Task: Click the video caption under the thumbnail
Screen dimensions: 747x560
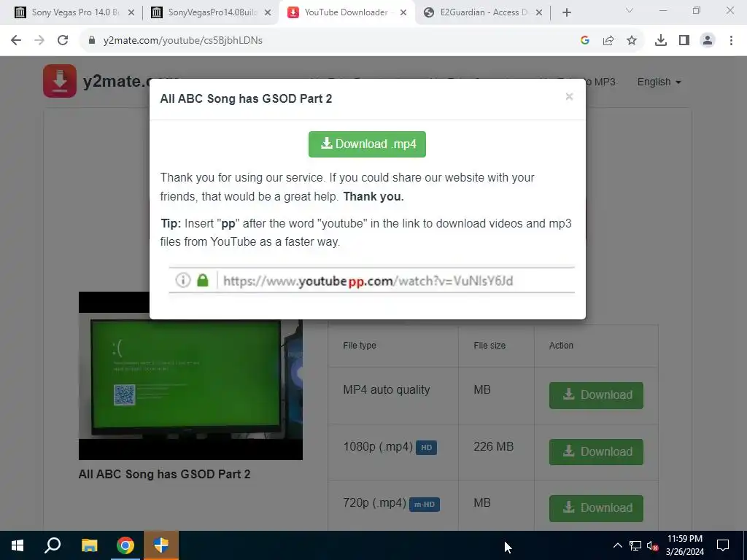Action: click(x=164, y=474)
